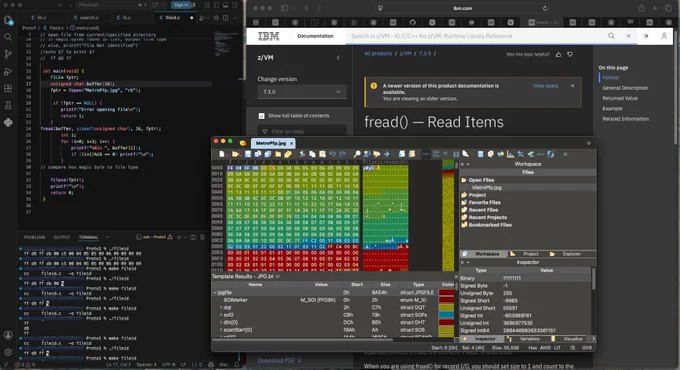Click Paste clipboard icon in 010 Editor toolbar
Screen dimensions: 680x370
[322, 154]
